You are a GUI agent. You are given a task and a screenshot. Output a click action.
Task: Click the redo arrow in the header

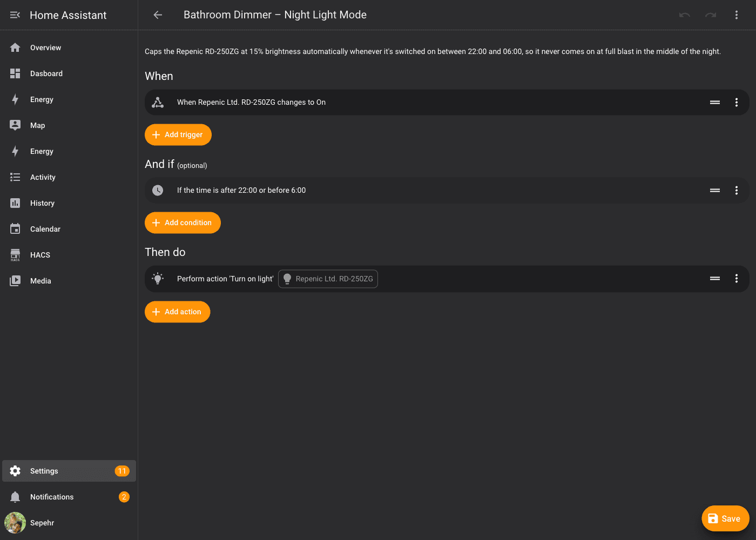711,15
